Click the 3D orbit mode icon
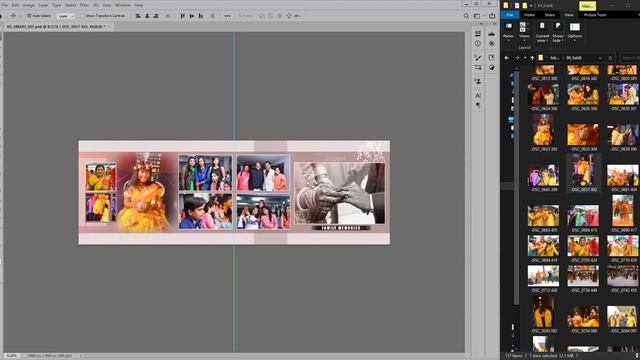Image resolution: width=640 pixels, height=360 pixels. pyautogui.click(x=262, y=16)
